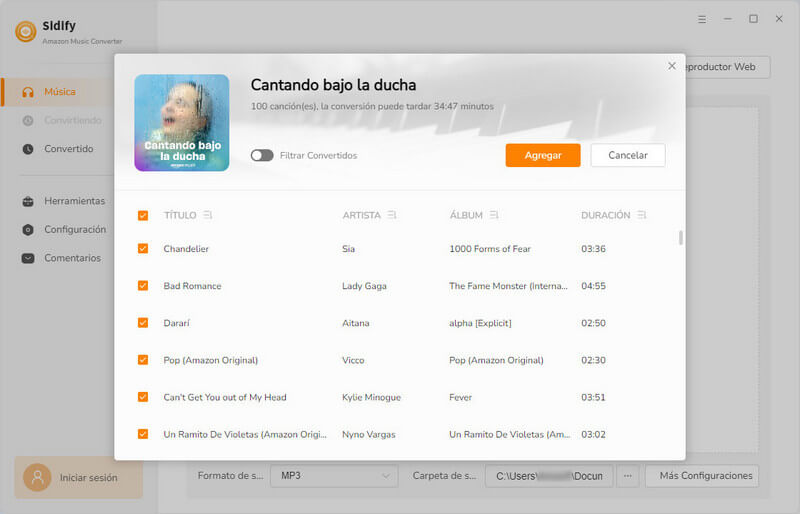
Task: Click the DURACIÓN column sort icon
Action: (641, 215)
